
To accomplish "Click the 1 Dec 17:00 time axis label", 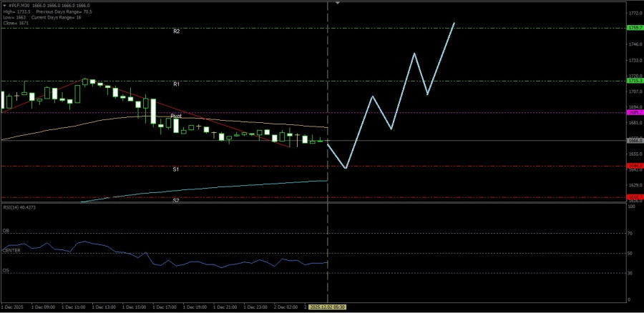I will [166, 307].
